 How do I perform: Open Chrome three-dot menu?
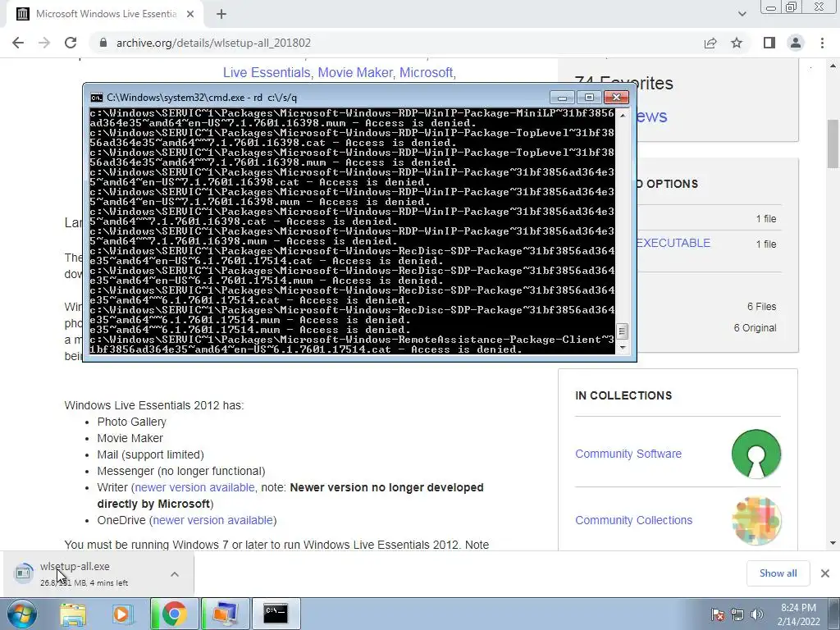pyautogui.click(x=822, y=43)
